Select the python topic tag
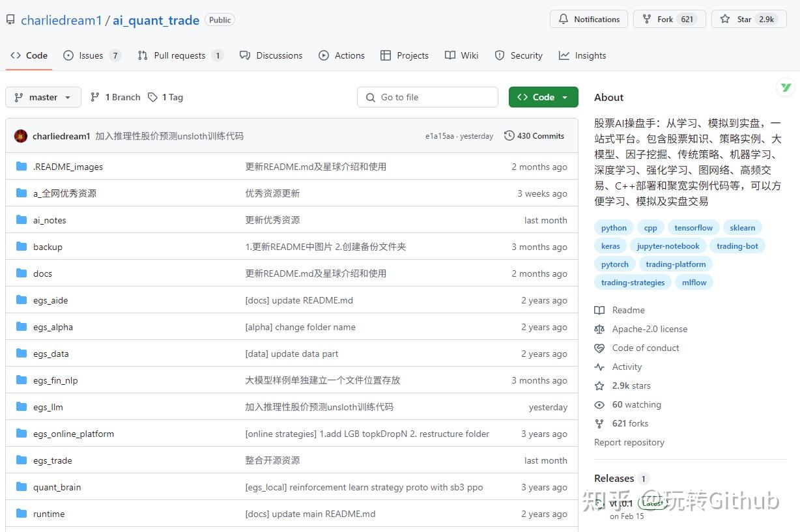Screen dimensions: 800x532 click(x=613, y=227)
